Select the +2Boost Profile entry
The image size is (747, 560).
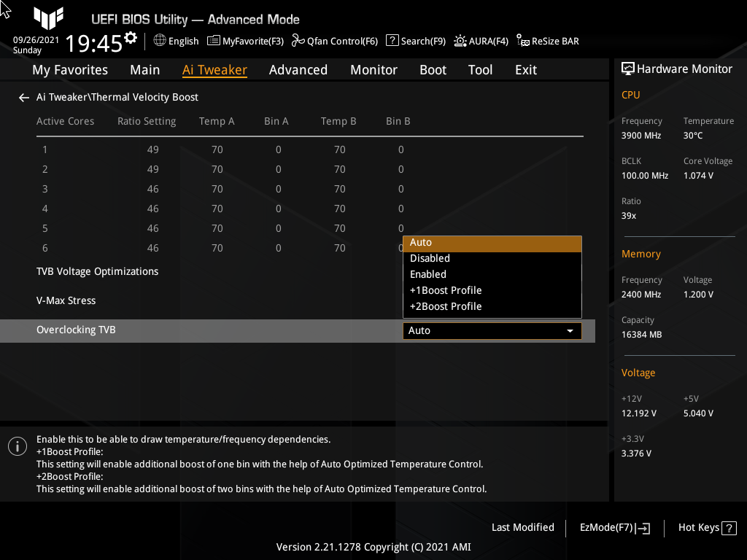click(446, 306)
